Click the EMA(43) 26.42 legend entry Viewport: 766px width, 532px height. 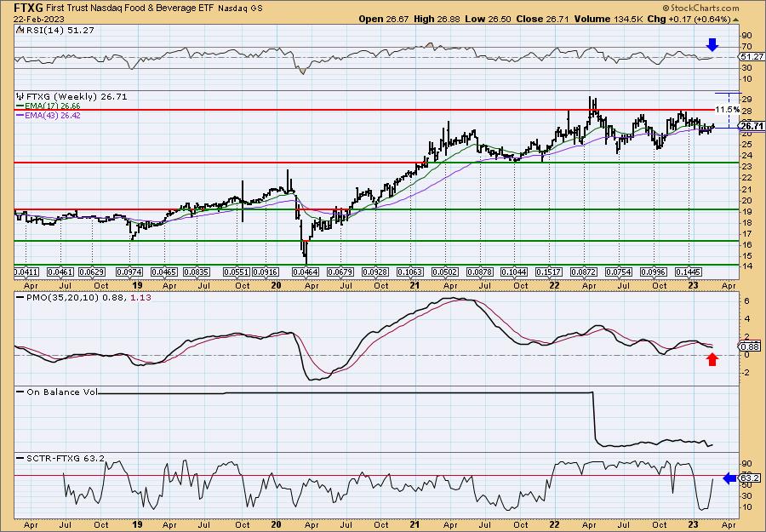pos(49,116)
